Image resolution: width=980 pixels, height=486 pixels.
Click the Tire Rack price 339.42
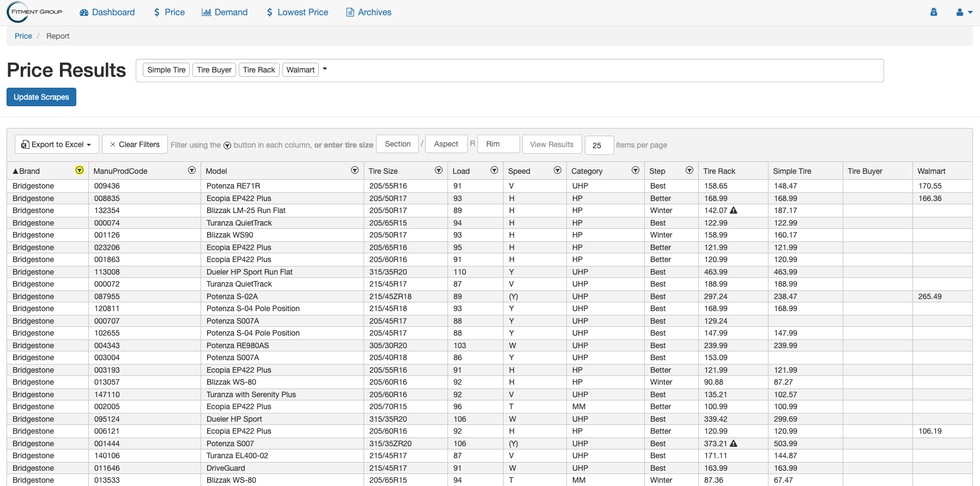(716, 419)
